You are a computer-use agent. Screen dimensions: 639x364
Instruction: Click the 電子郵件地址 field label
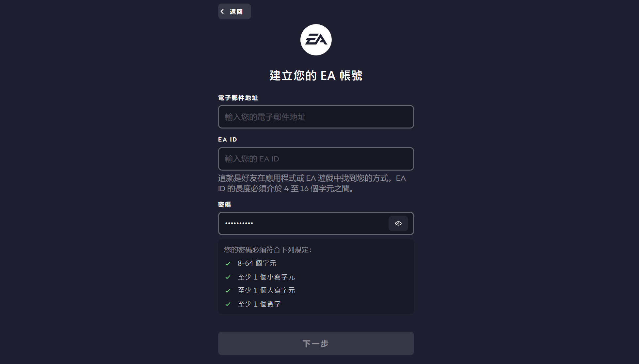[x=238, y=98]
